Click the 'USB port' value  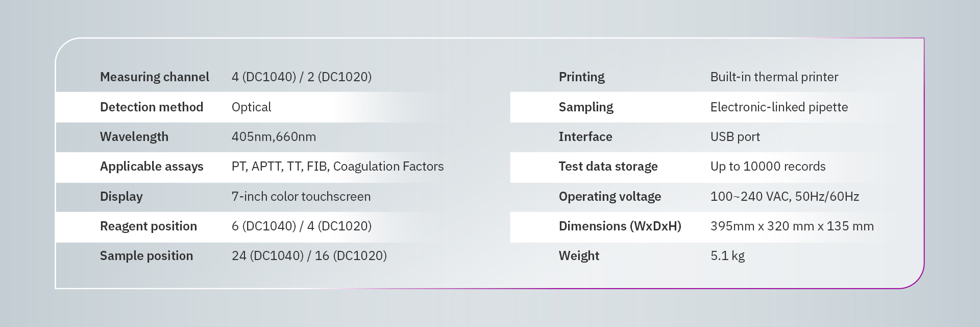point(735,137)
